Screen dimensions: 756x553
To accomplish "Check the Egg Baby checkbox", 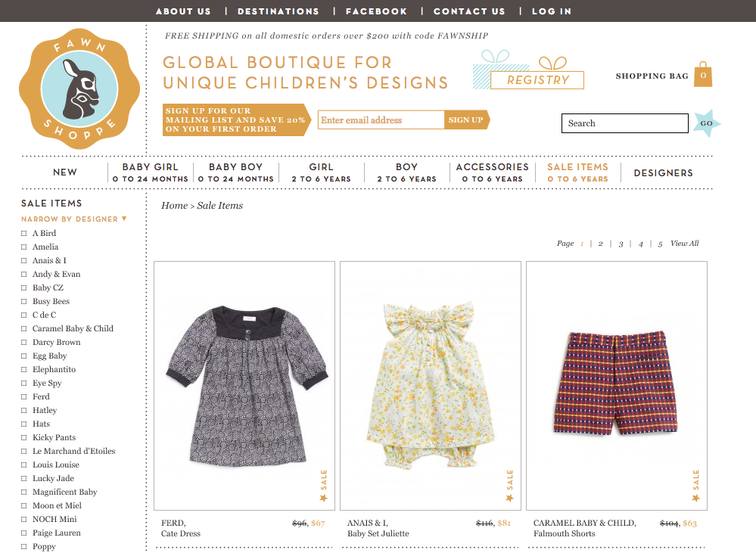I will [x=23, y=356].
